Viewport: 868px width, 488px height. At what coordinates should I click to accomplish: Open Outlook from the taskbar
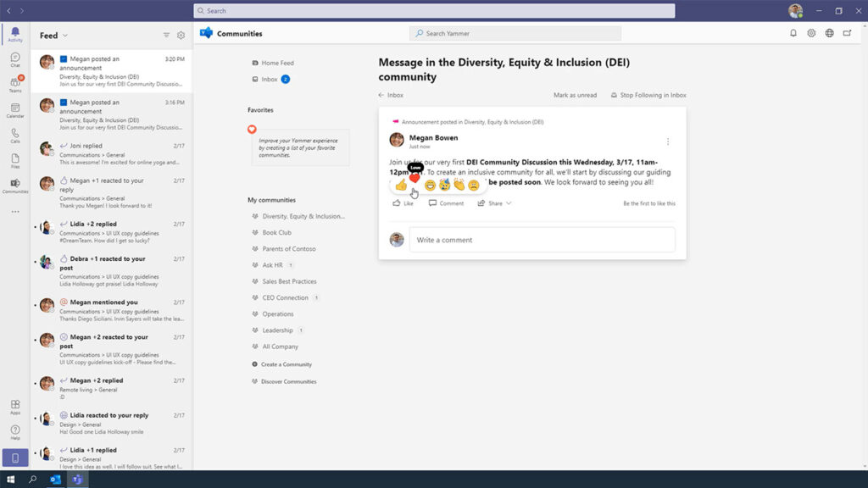click(55, 480)
